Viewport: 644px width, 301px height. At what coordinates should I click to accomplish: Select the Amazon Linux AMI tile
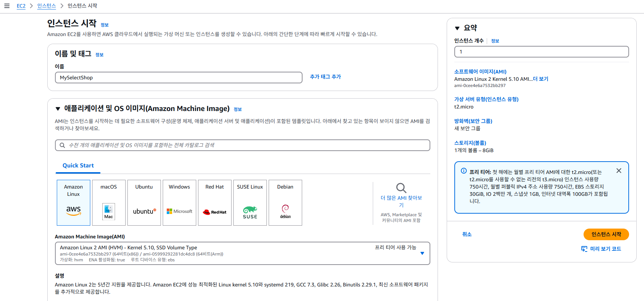click(74, 203)
